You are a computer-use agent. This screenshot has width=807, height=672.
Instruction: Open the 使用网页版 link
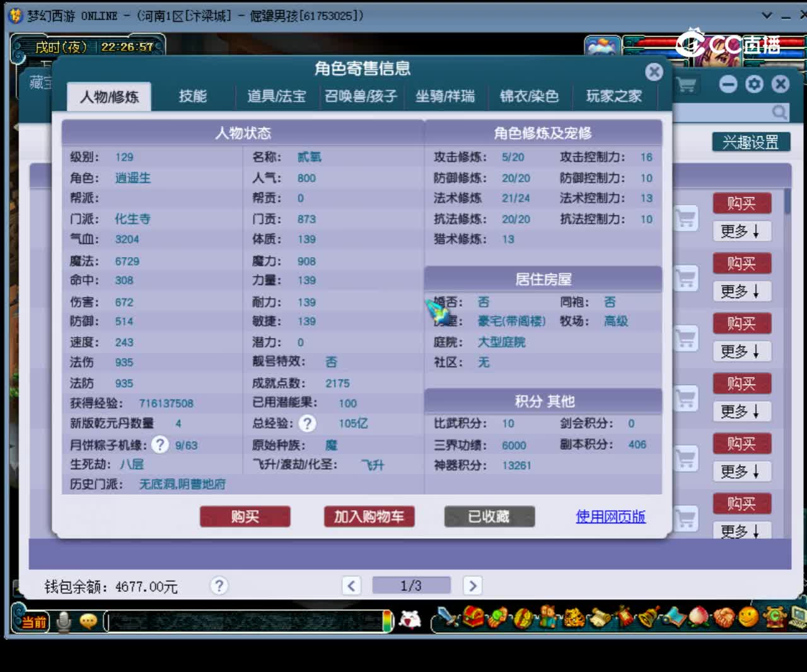pos(610,517)
